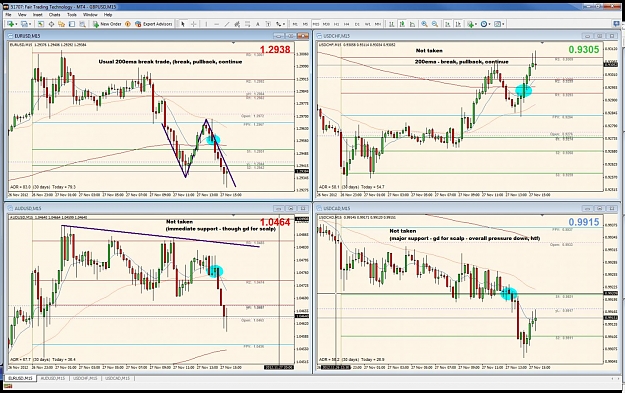Expand the New Chart dropdown arrow
The height and width of the screenshot is (393, 625).
pos(16,24)
